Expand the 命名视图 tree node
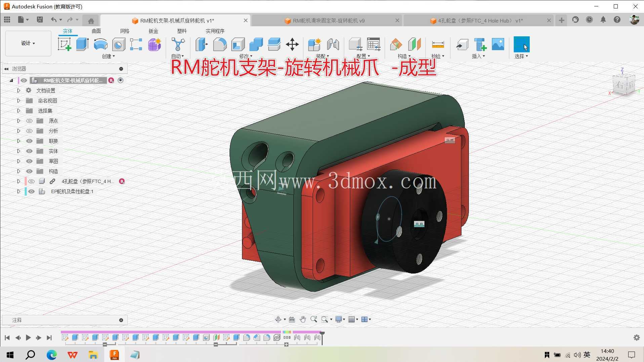 pyautogui.click(x=18, y=101)
